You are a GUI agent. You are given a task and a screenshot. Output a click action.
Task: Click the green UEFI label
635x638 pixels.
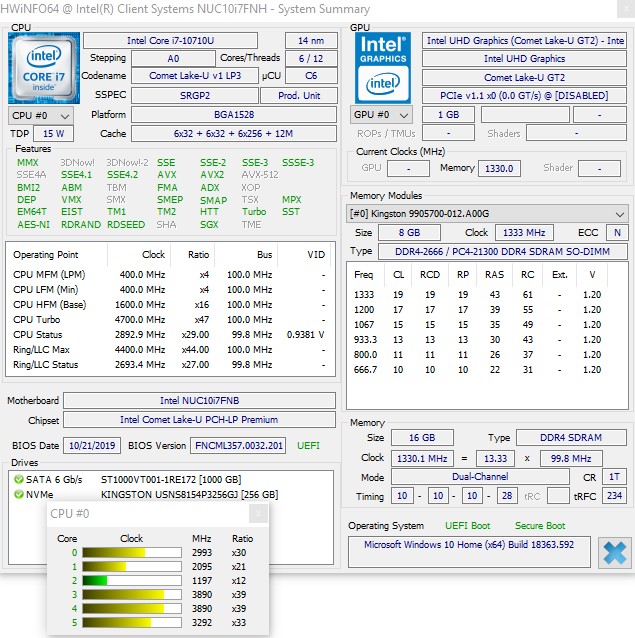click(308, 446)
